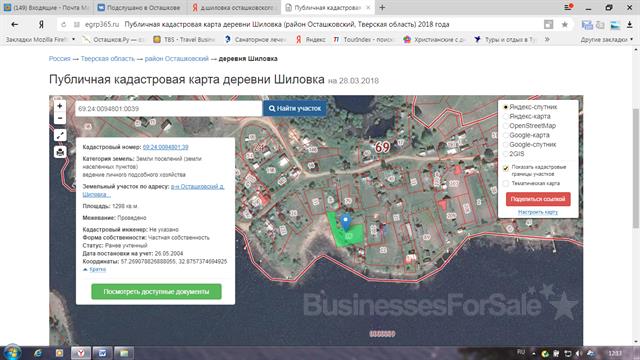Zoom out the map with minus button
640x360 pixels.
60,118
